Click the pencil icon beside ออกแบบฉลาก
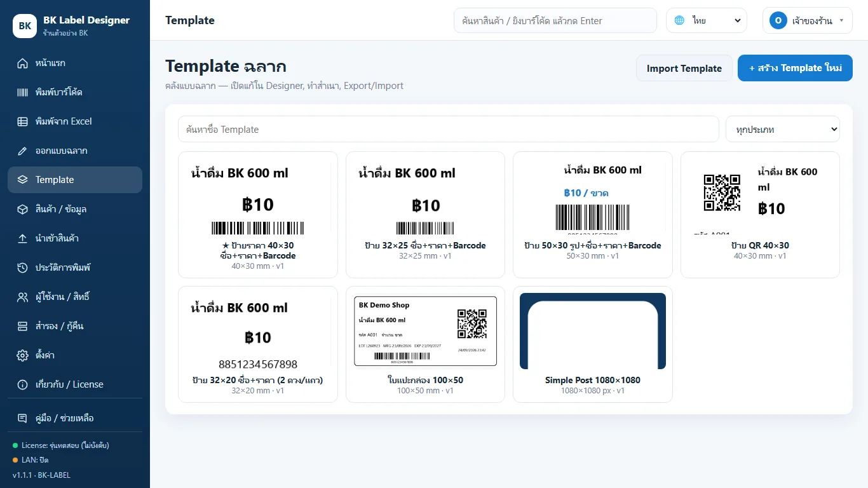The image size is (868, 488). [x=23, y=151]
